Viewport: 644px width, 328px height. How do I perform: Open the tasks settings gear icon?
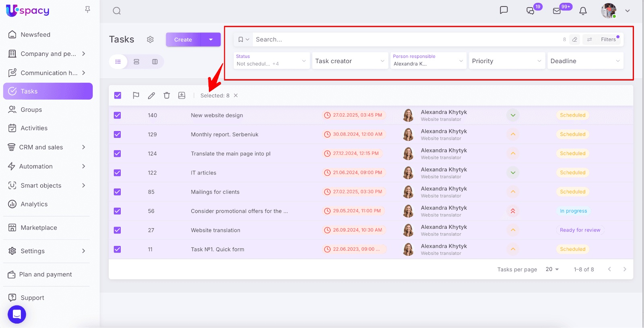pos(150,39)
